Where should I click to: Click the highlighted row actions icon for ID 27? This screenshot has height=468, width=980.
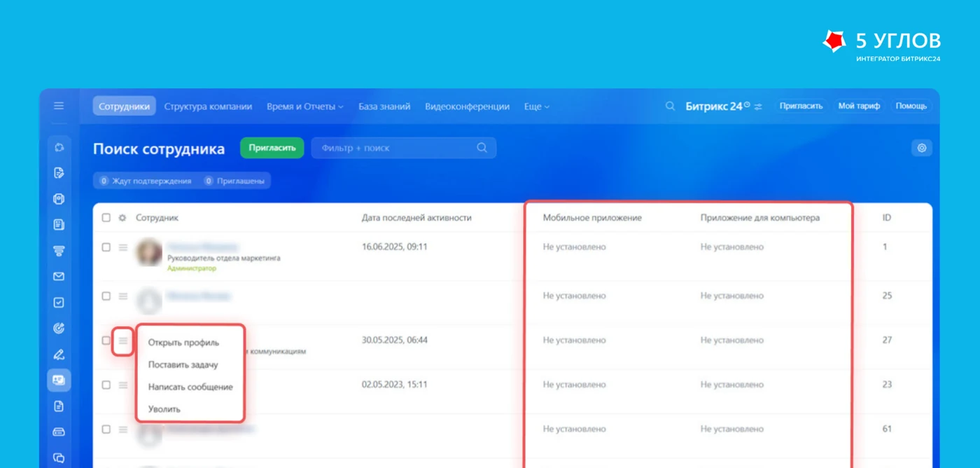(123, 340)
